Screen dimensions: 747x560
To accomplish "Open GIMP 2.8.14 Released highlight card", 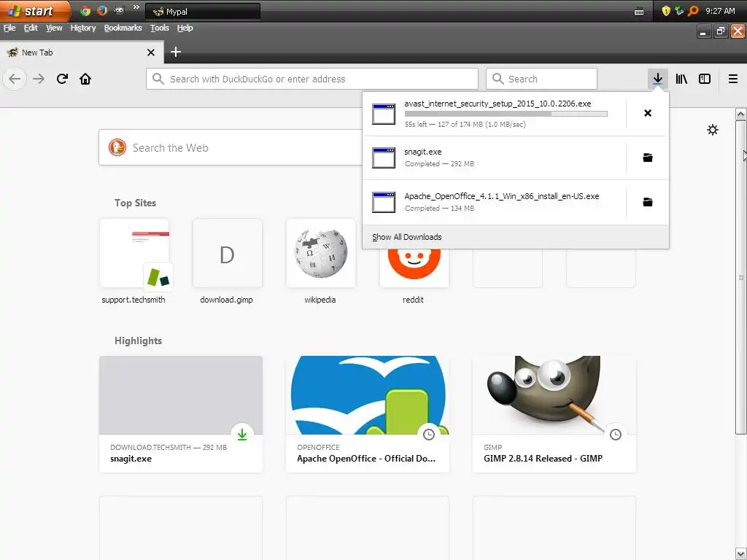I will coord(554,414).
